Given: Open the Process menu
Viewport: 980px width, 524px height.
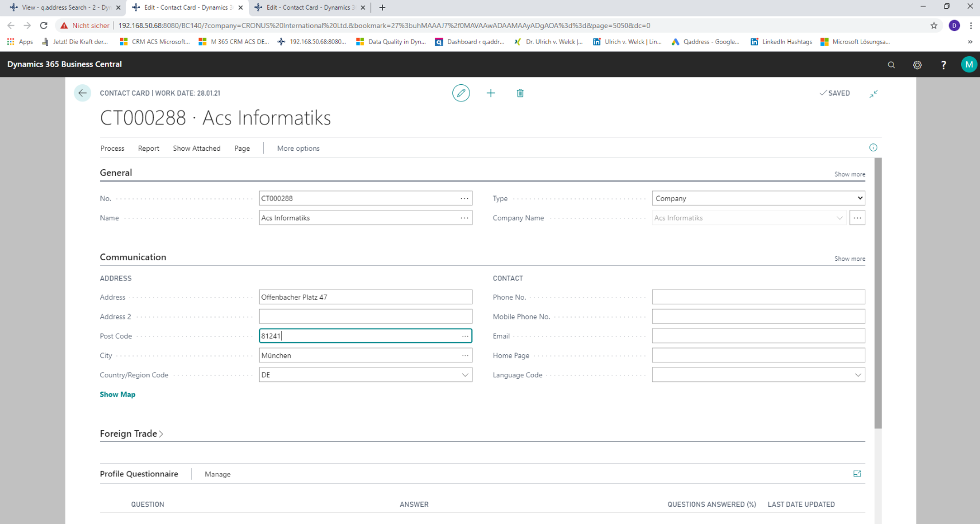Looking at the screenshot, I should [112, 148].
